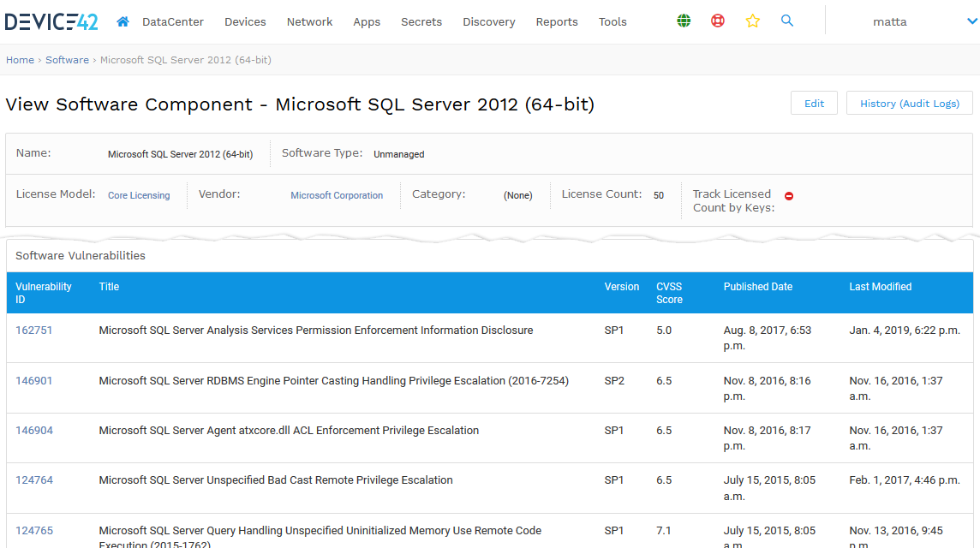Click the Name value 'Microsoft SQL Server 2012 (64-bit)'
The width and height of the screenshot is (980, 548).
tap(180, 154)
